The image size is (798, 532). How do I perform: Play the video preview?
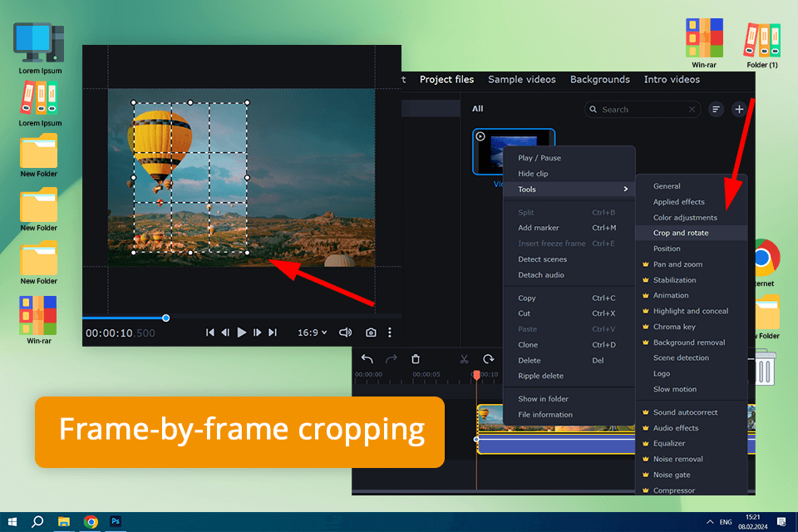pos(242,332)
